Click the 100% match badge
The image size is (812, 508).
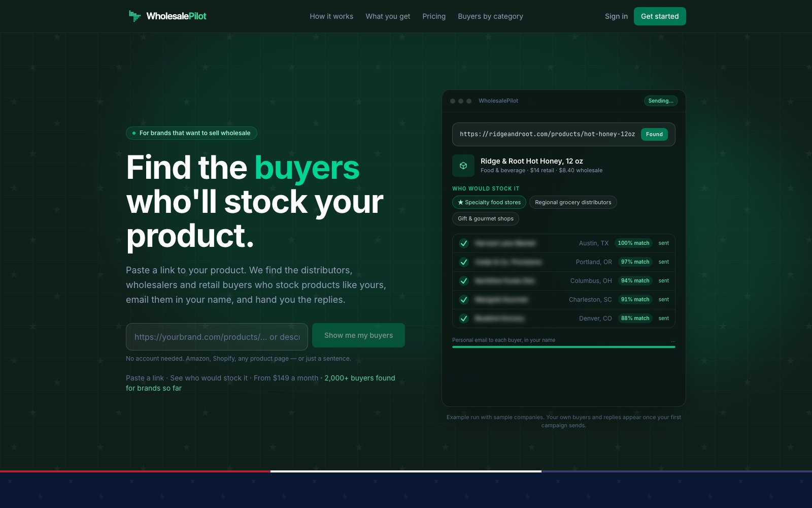pyautogui.click(x=633, y=243)
